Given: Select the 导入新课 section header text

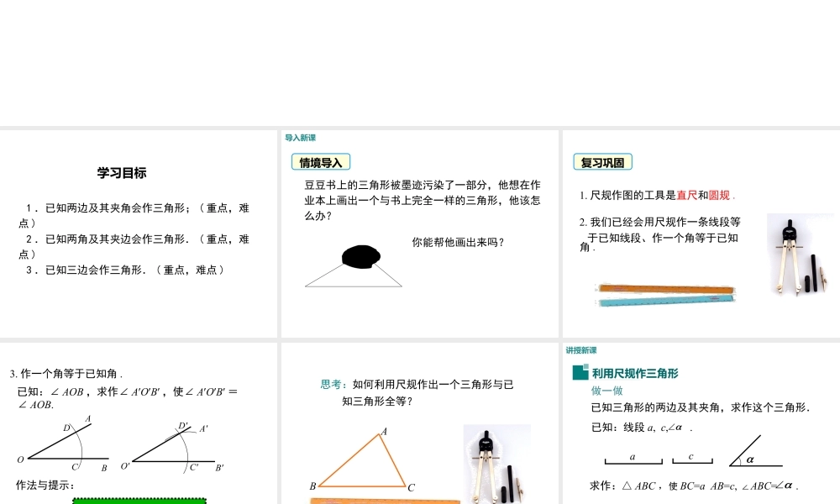Looking at the screenshot, I should tap(299, 138).
